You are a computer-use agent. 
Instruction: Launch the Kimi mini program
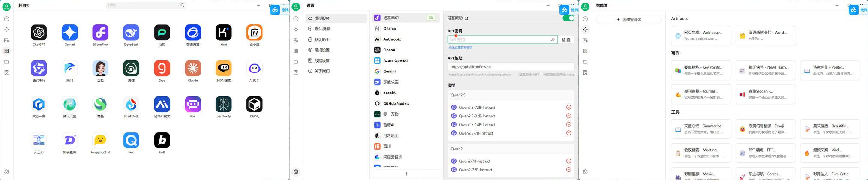click(224, 33)
